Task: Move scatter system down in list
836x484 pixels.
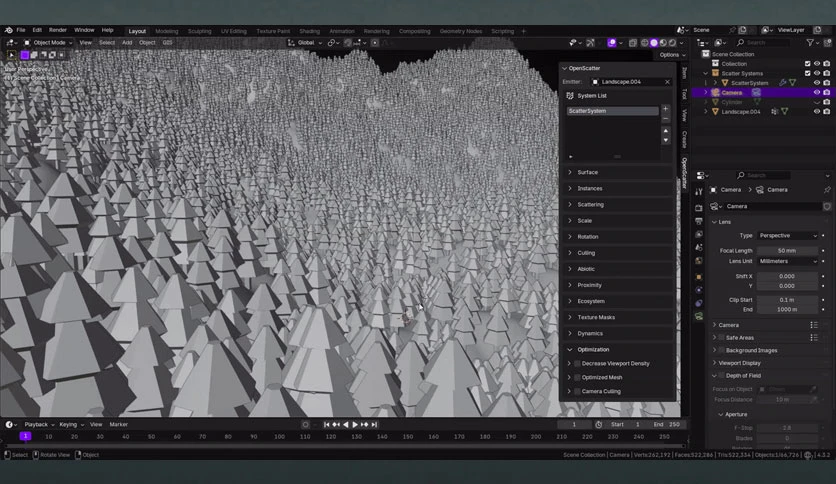Action: click(665, 140)
